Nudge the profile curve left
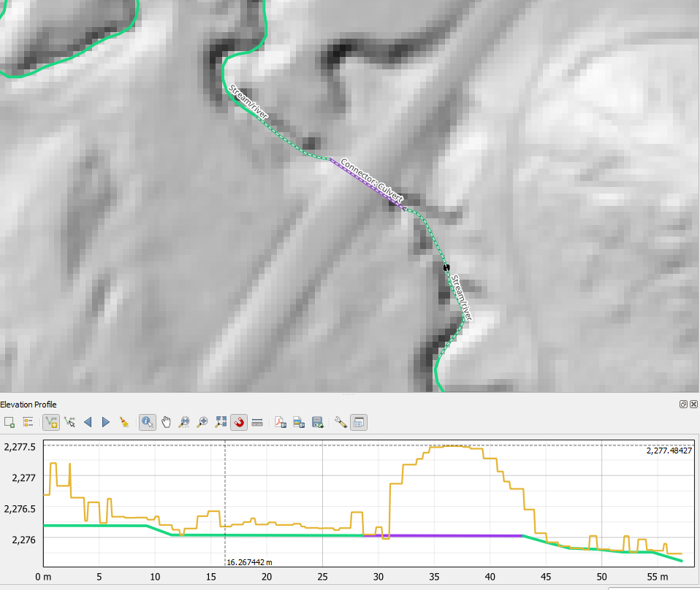 [x=88, y=421]
